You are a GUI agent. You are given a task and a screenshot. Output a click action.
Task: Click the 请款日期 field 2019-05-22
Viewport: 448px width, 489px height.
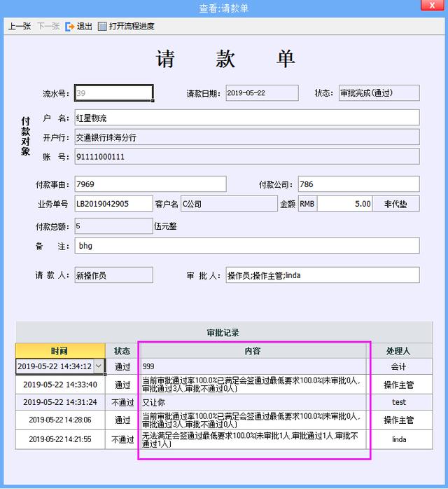tap(262, 93)
